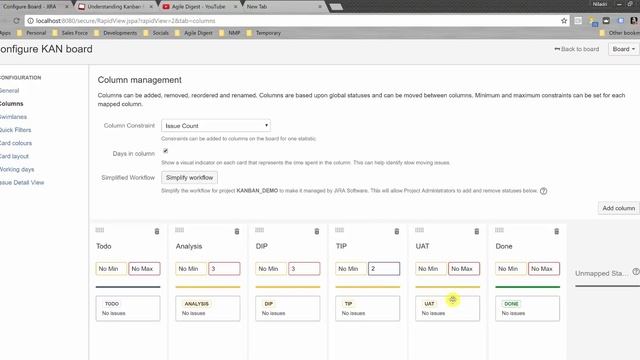Open the Sales Force bookmark folder

coord(70,33)
